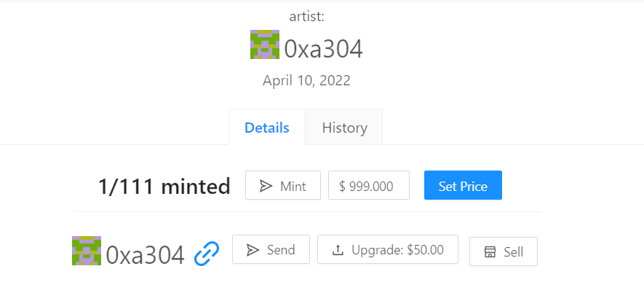Click the April 10, 2022 date text
644x293 pixels.
(x=307, y=80)
